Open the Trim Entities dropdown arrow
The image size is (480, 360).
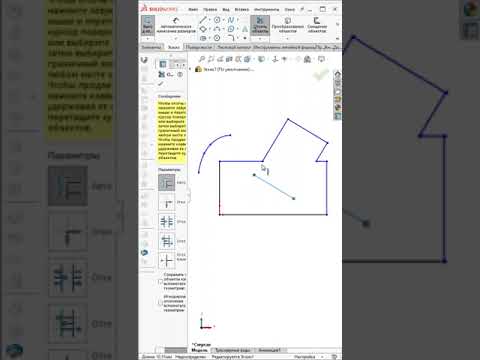click(x=260, y=39)
